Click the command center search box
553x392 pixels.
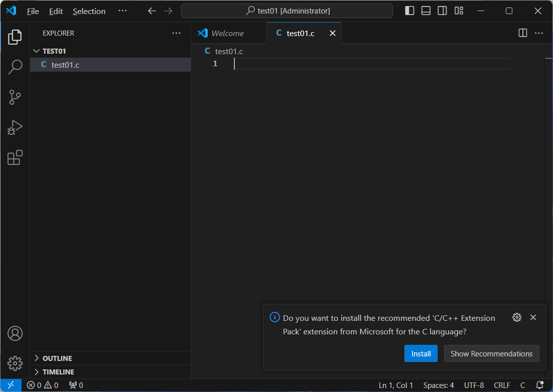287,11
